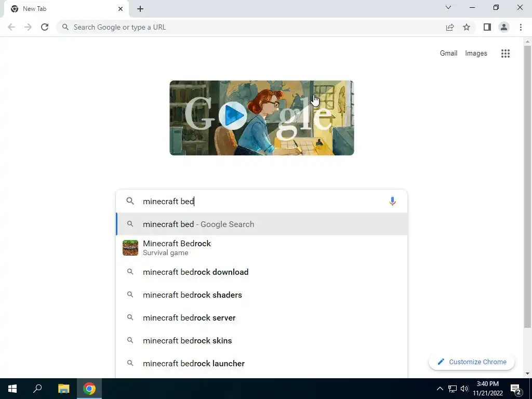Close the New Tab tab
The image size is (532, 399).
[121, 9]
